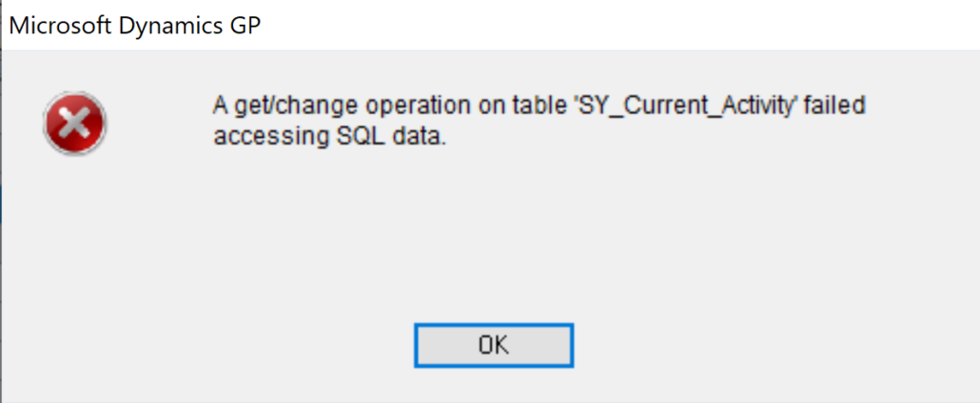Screen dimensions: 980x403
Task: Click the blue-outlined focused OK button
Action: coord(494,345)
